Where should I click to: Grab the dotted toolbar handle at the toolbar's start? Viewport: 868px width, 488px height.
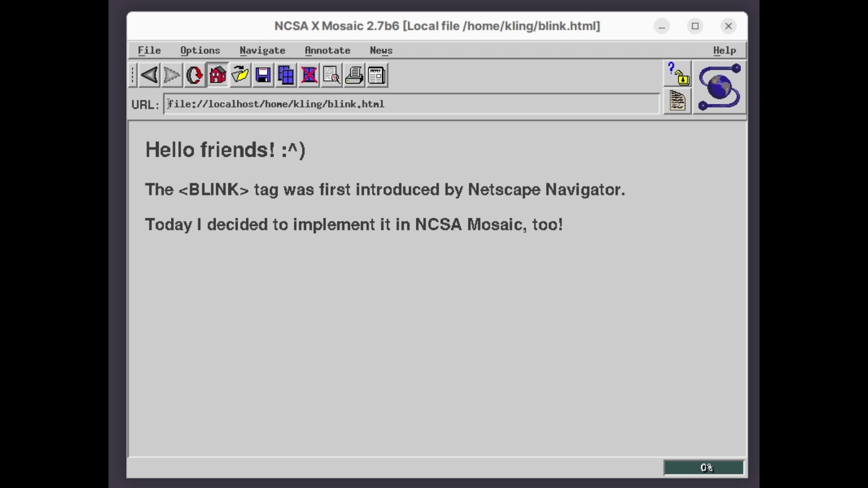[x=132, y=75]
